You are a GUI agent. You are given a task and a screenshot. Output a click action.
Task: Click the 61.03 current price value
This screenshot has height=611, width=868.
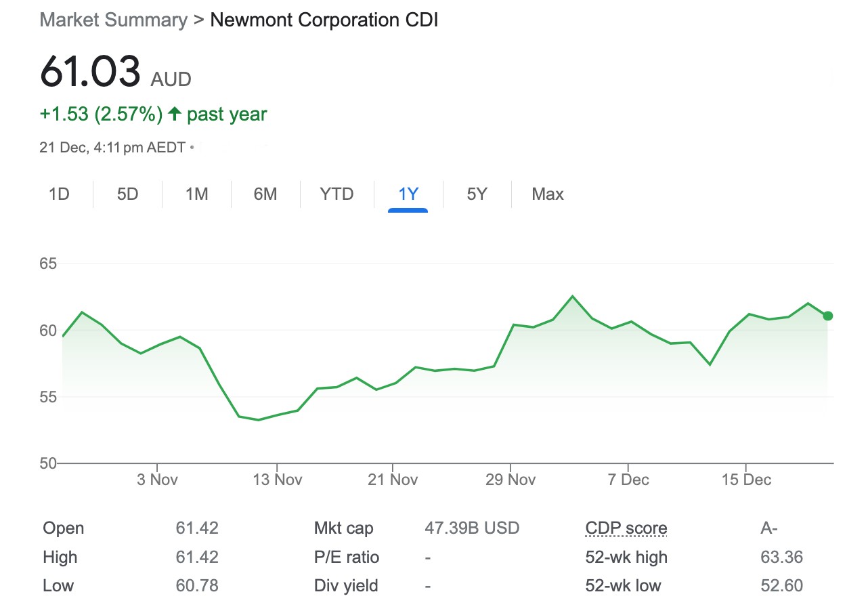tap(90, 70)
